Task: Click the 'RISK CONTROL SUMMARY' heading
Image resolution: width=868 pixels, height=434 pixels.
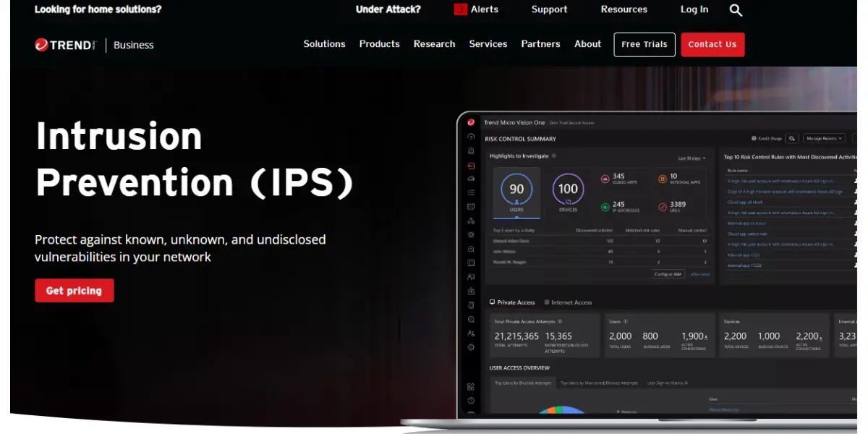Action: [x=521, y=139]
